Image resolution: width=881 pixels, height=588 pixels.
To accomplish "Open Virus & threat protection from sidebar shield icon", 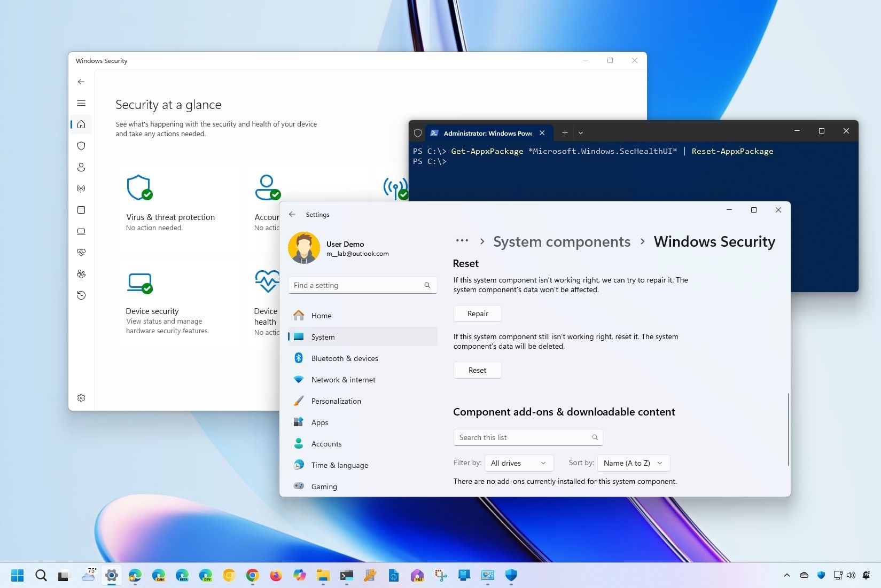I will [x=81, y=145].
